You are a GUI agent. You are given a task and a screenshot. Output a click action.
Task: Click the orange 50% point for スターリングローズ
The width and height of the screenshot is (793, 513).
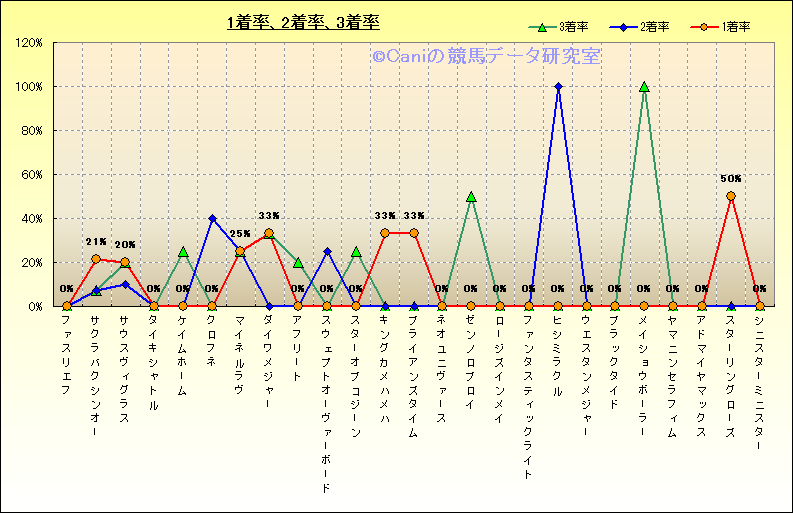(731, 196)
